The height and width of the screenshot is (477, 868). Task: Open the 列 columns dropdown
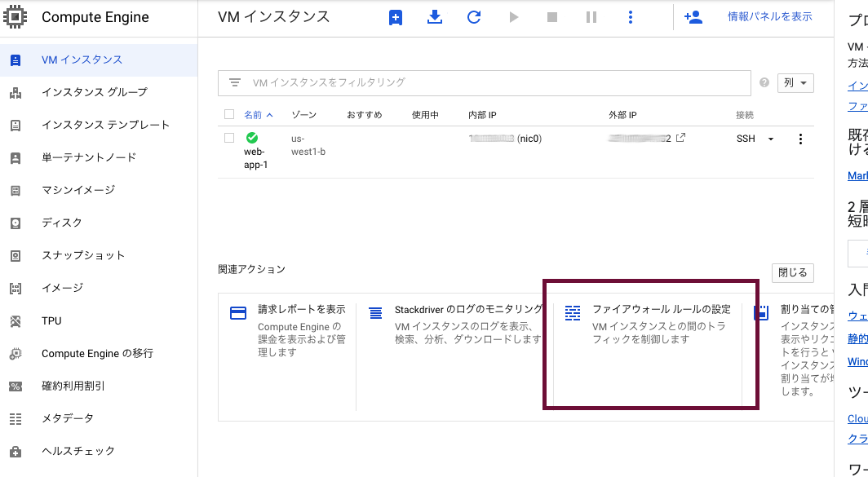pyautogui.click(x=795, y=82)
